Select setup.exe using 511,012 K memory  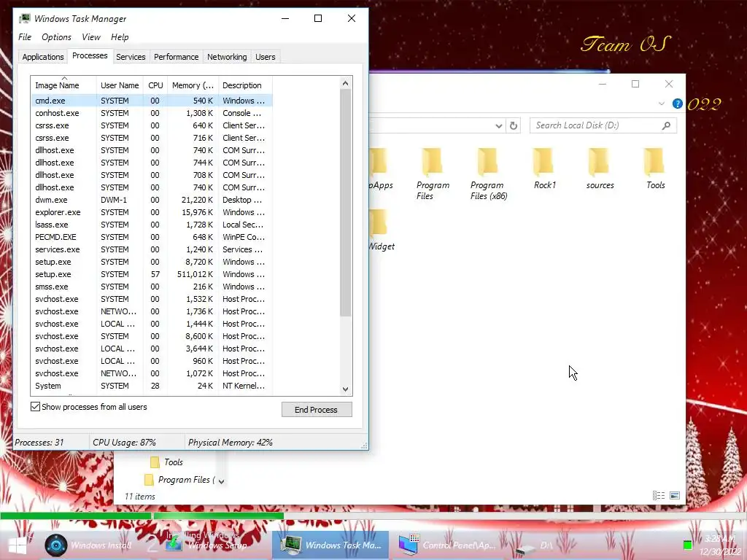tap(152, 274)
